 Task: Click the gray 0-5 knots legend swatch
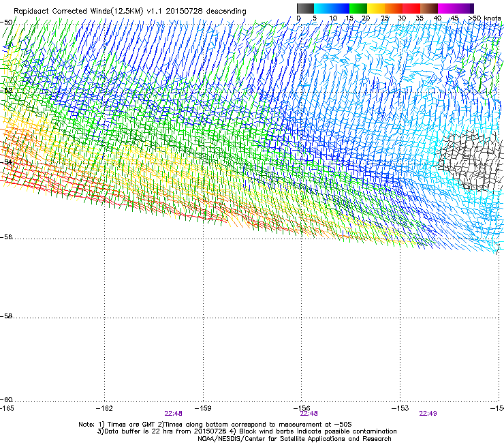(x=305, y=8)
